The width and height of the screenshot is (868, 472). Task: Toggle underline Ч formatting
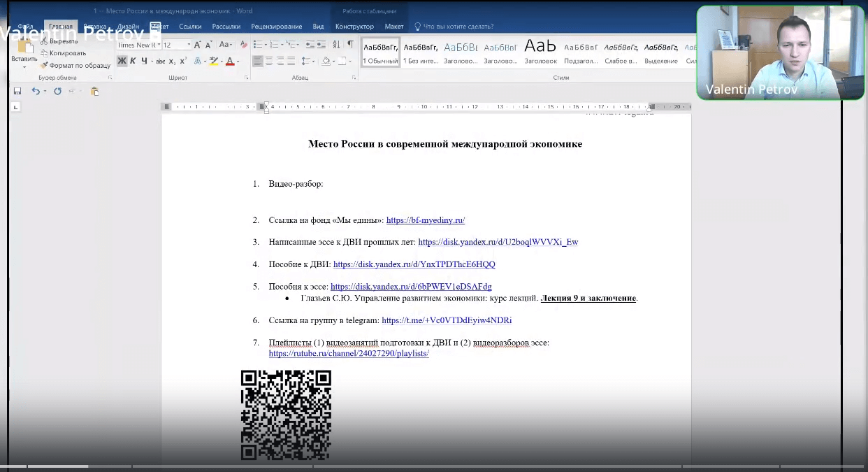tap(144, 62)
